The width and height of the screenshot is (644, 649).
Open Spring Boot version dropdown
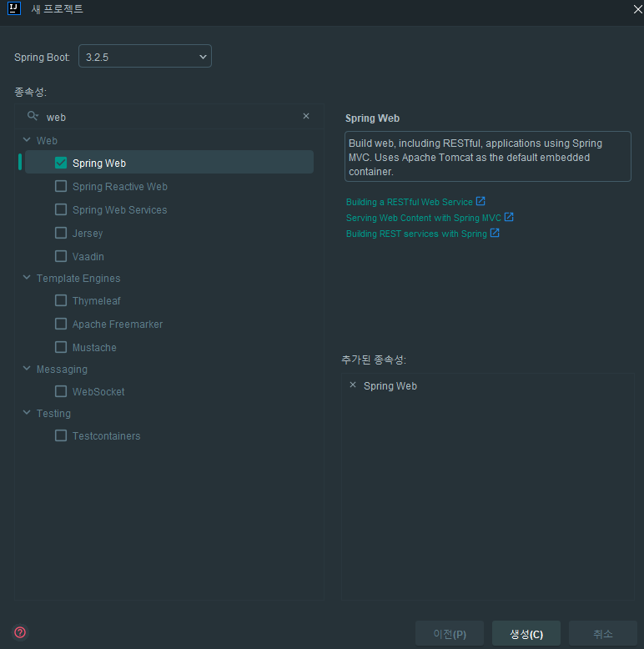pos(145,56)
